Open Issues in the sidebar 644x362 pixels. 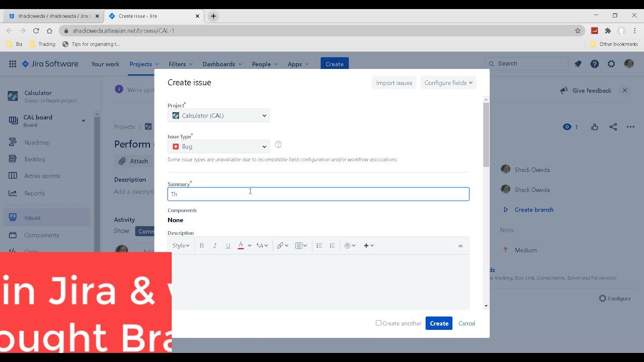click(x=48, y=218)
